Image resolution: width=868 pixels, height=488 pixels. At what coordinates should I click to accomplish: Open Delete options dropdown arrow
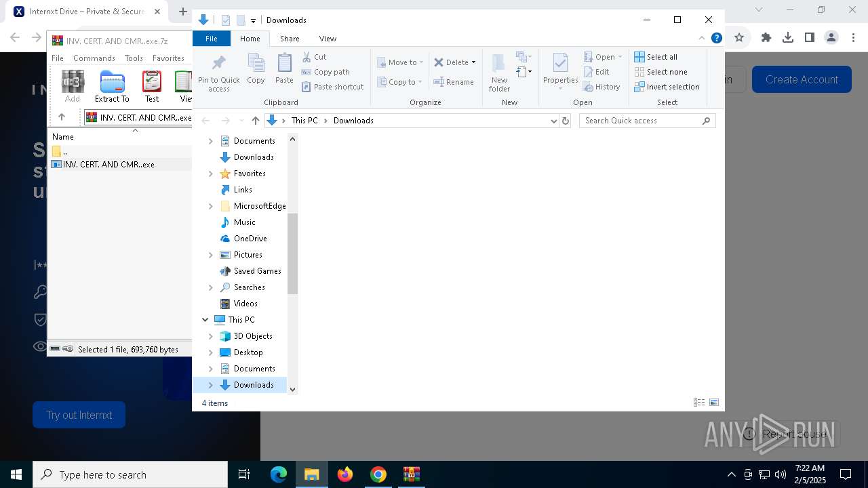pyautogui.click(x=473, y=62)
